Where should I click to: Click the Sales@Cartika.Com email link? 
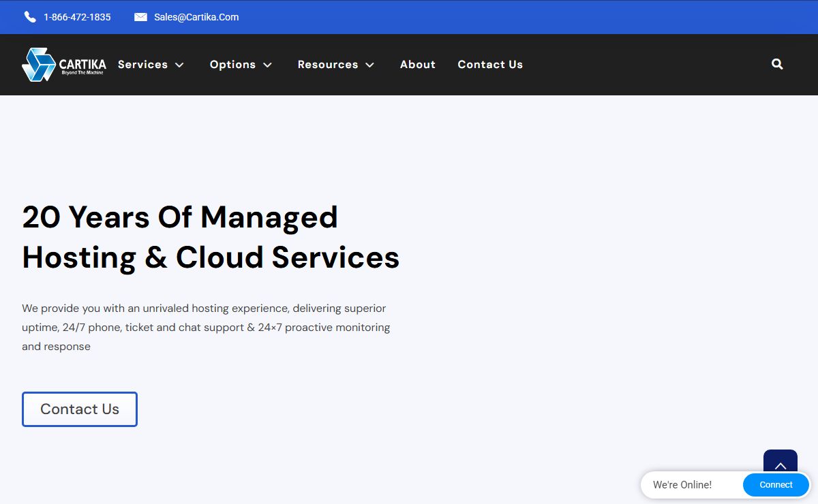click(196, 17)
